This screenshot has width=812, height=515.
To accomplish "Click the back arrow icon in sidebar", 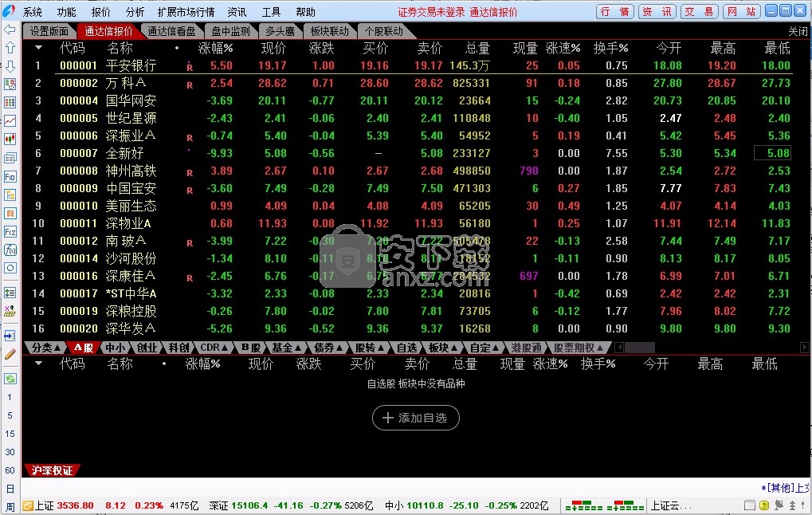I will pyautogui.click(x=10, y=29).
